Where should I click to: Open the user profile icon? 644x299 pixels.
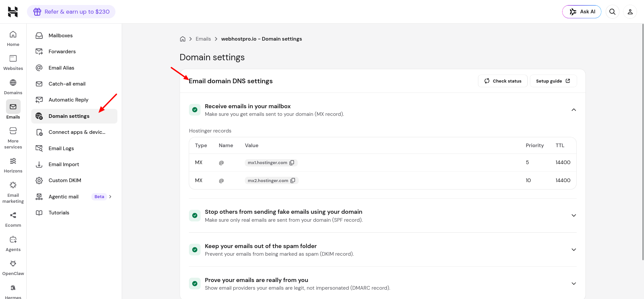630,12
